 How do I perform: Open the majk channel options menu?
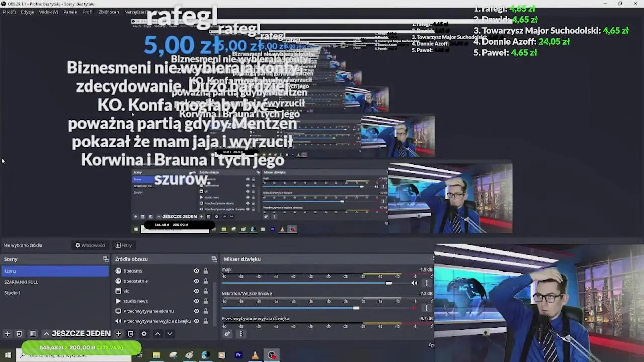point(426,283)
